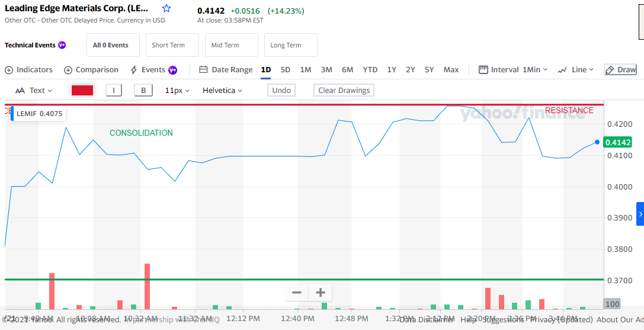Open the Date Range calendar picker
This screenshot has width=644, height=330.
coord(203,69)
